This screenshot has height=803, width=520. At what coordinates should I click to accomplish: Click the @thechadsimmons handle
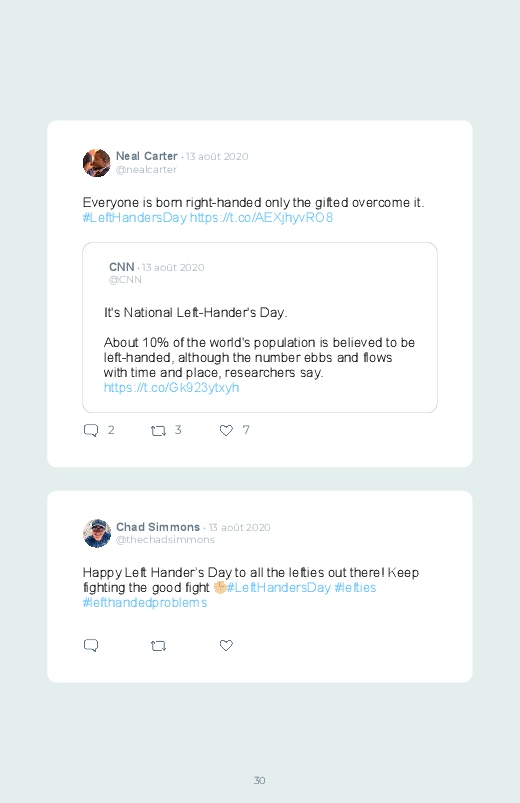click(x=165, y=540)
